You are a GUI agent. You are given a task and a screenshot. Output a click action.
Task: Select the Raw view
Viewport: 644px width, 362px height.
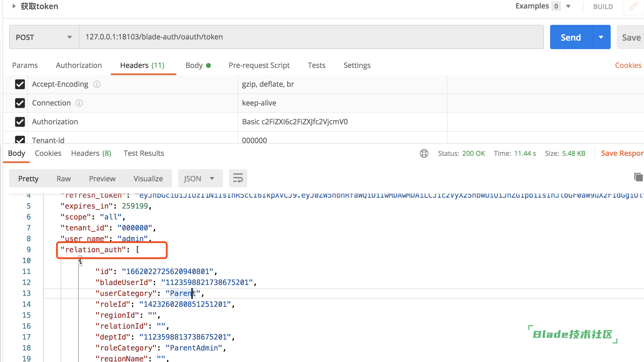pyautogui.click(x=64, y=179)
